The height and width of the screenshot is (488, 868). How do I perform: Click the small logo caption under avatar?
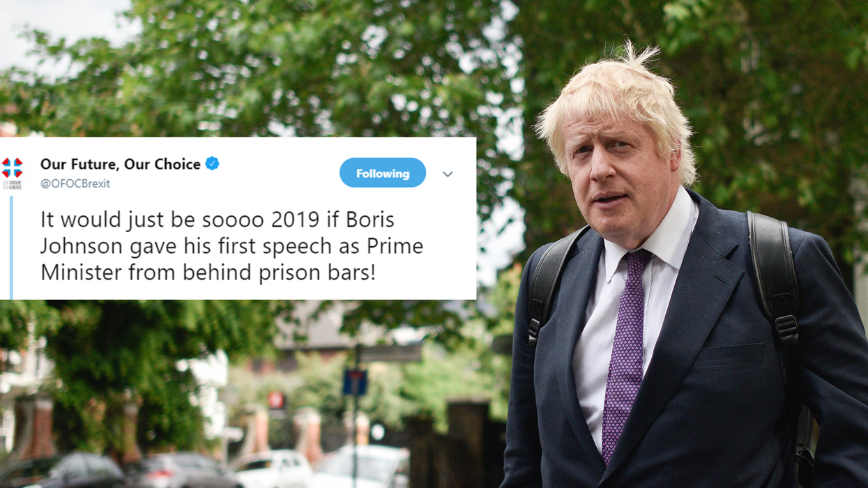click(x=12, y=185)
